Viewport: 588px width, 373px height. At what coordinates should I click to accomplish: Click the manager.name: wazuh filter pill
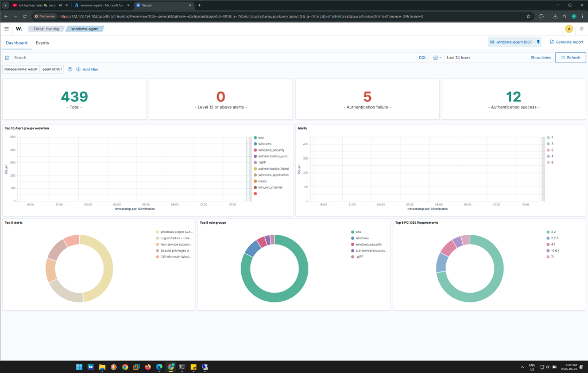click(x=21, y=69)
